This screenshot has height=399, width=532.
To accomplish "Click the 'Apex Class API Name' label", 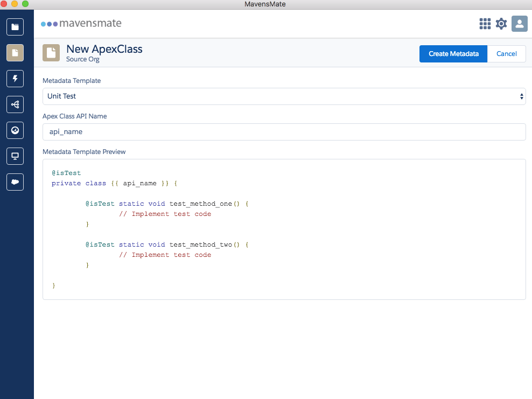I will [75, 116].
